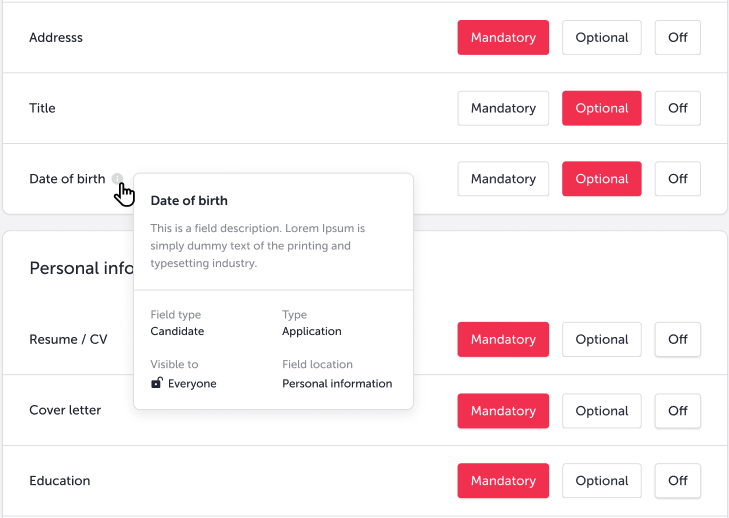Image resolution: width=729 pixels, height=518 pixels.
Task: Select Mandatory for Resume / CV
Action: click(x=503, y=340)
